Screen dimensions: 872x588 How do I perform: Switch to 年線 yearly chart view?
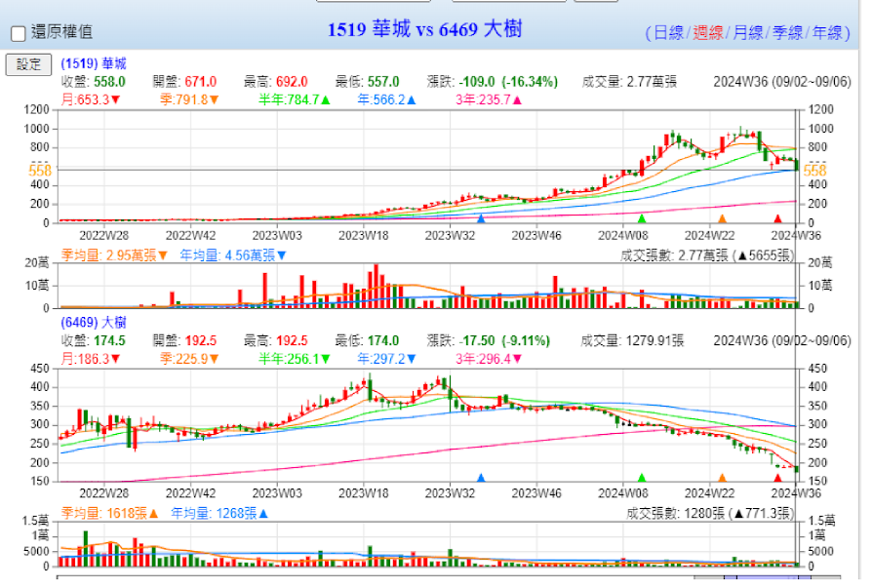[827, 33]
